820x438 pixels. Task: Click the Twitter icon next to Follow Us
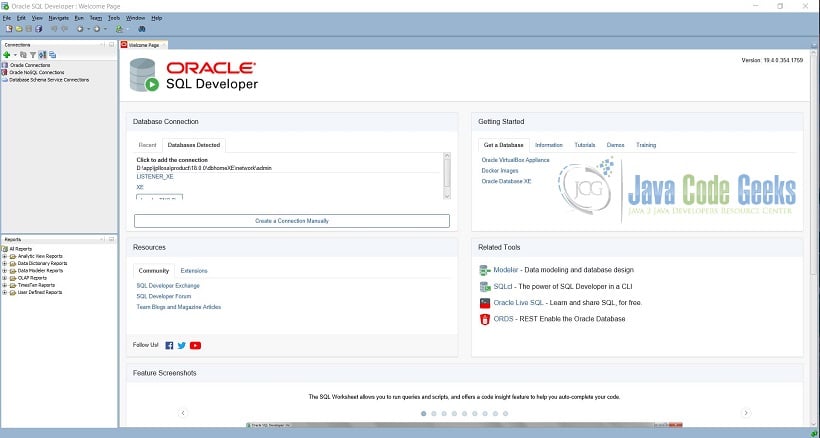181,345
